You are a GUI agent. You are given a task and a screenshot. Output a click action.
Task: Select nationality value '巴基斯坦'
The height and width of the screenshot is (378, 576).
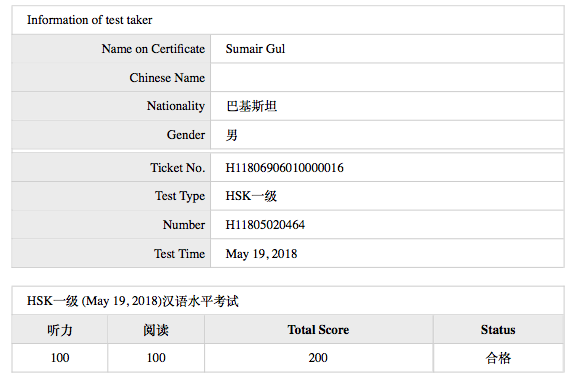pos(252,106)
